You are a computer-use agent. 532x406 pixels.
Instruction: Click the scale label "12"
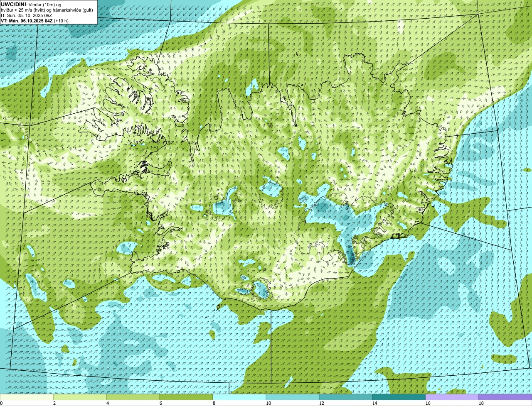[322, 403]
